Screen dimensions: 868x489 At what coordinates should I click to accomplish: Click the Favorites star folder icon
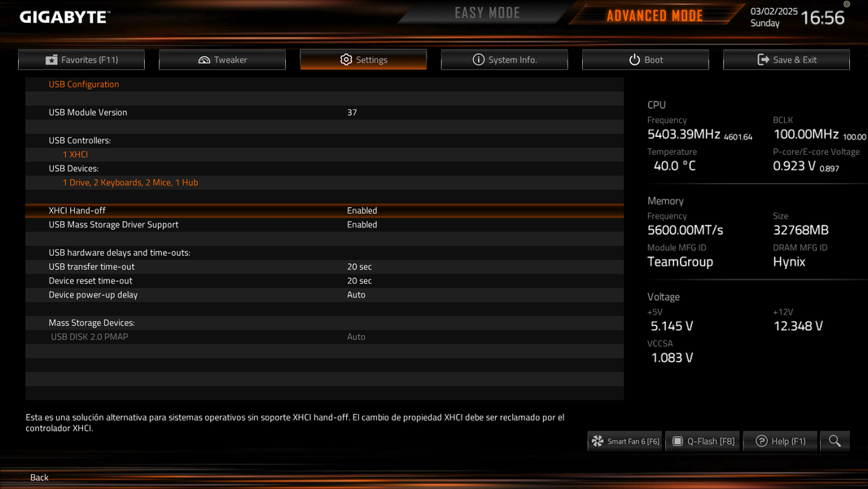pyautogui.click(x=51, y=59)
